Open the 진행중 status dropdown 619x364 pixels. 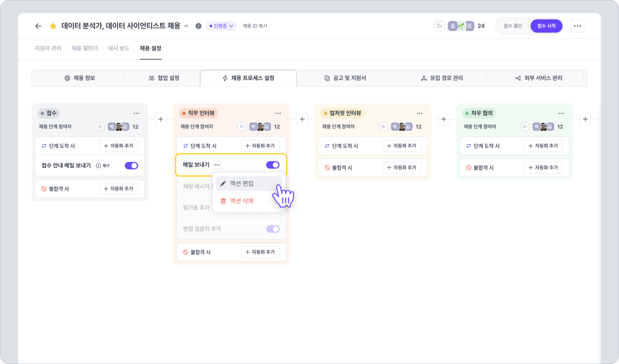click(x=221, y=26)
